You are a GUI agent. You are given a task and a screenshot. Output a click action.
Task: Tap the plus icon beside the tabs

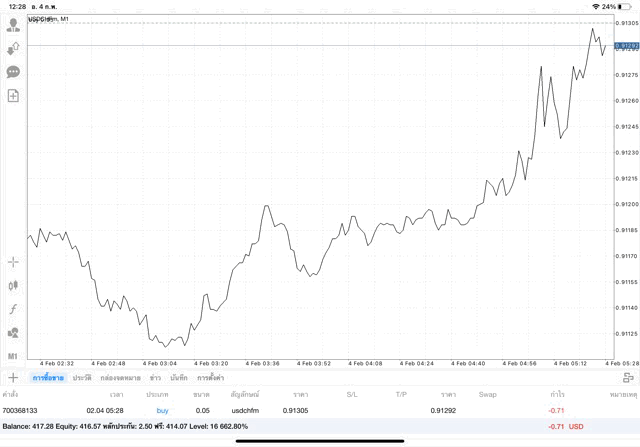(x=13, y=377)
